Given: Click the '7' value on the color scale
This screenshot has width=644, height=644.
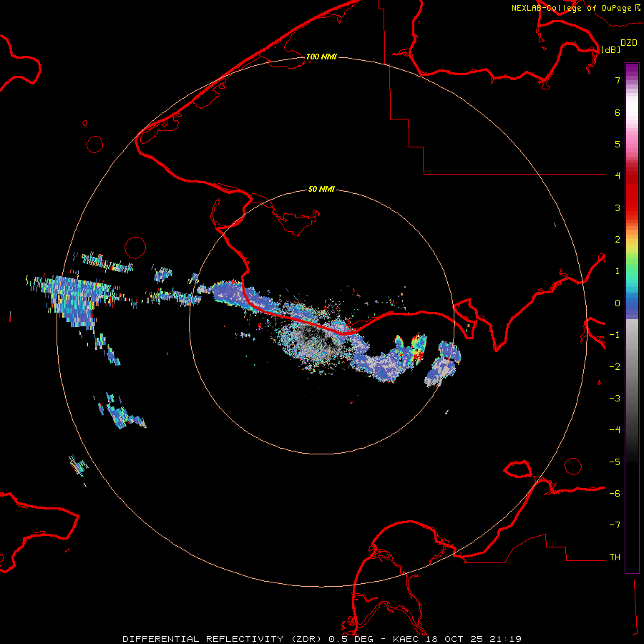Looking at the screenshot, I should [x=618, y=80].
